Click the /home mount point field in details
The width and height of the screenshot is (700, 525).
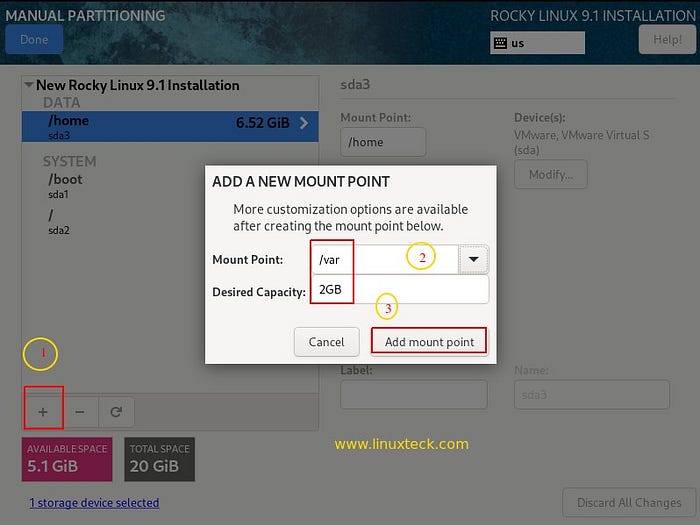383,142
